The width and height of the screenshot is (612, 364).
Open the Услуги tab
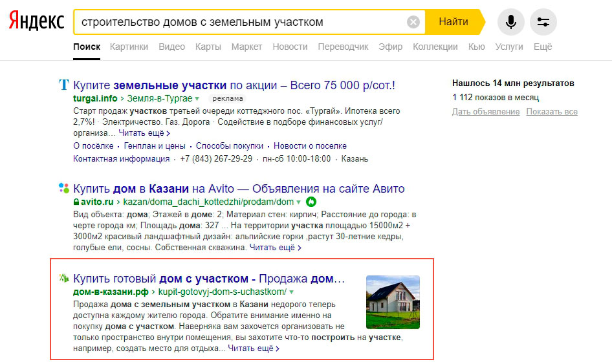coord(509,47)
